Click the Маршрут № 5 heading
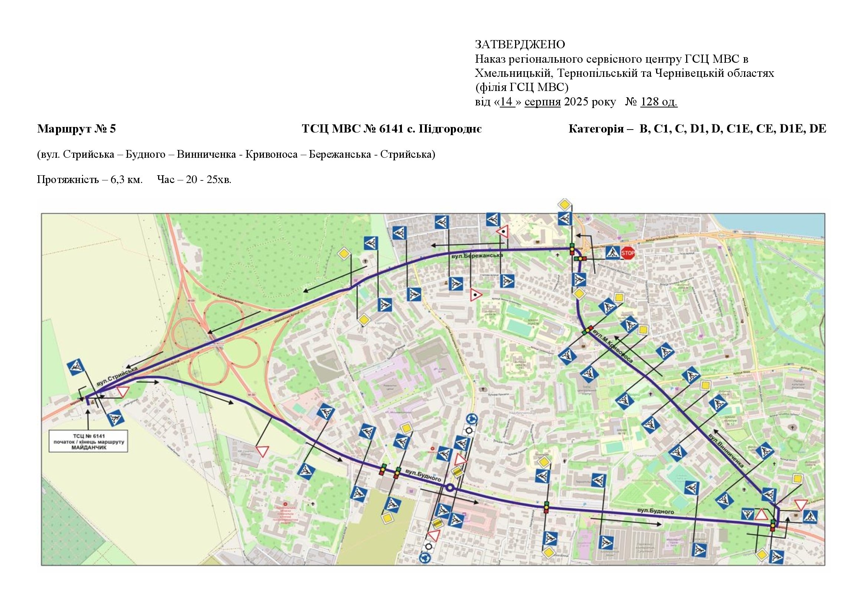 pyautogui.click(x=77, y=129)
